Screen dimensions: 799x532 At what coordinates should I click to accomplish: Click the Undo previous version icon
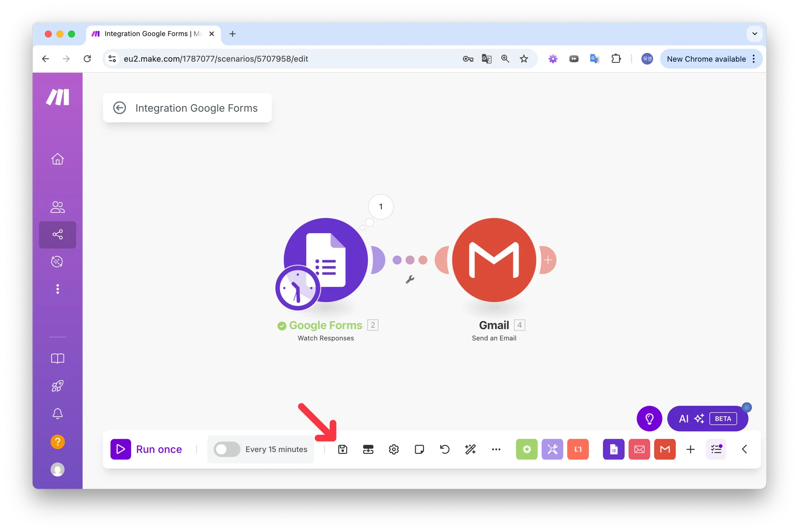tap(445, 449)
